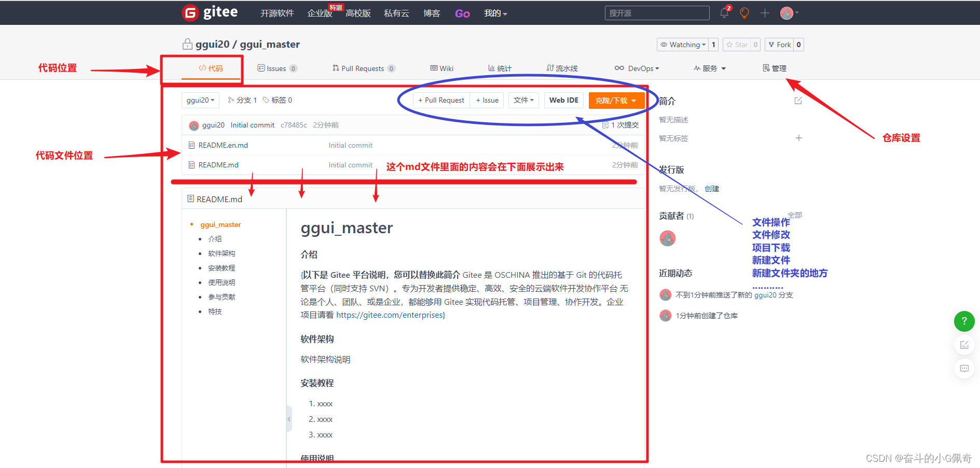Open the notifications bell icon
Screen dimensions: 980x468
(x=724, y=13)
